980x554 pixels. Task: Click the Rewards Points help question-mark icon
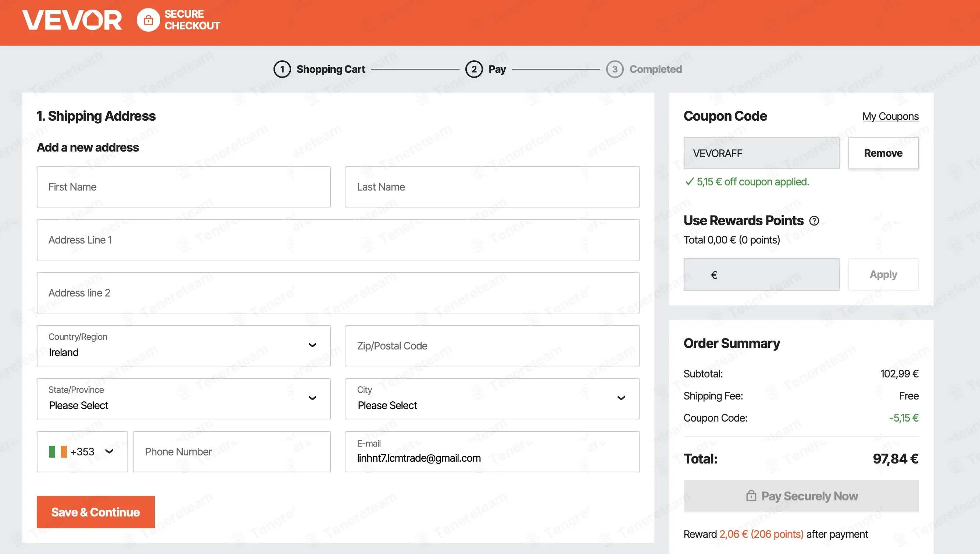(814, 220)
